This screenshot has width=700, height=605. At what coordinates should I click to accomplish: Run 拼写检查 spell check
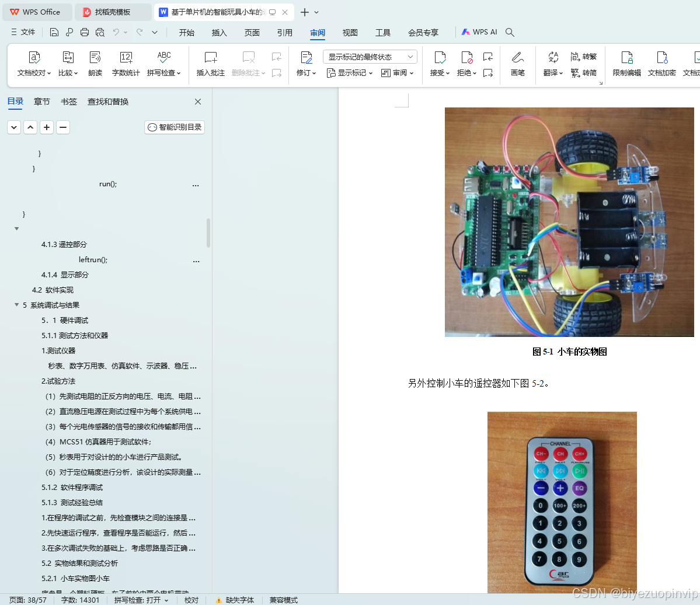[163, 64]
